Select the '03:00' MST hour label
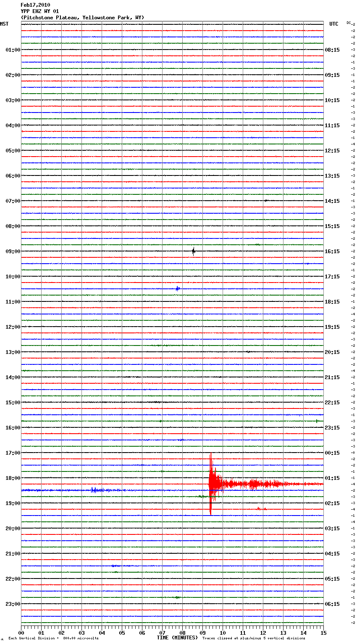The image size is (357, 644). pos(13,100)
